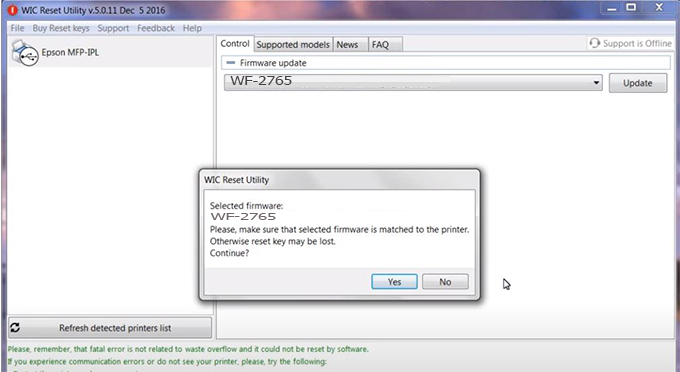Image resolution: width=680 pixels, height=372 pixels.
Task: Open the Feedback menu
Action: (x=156, y=28)
